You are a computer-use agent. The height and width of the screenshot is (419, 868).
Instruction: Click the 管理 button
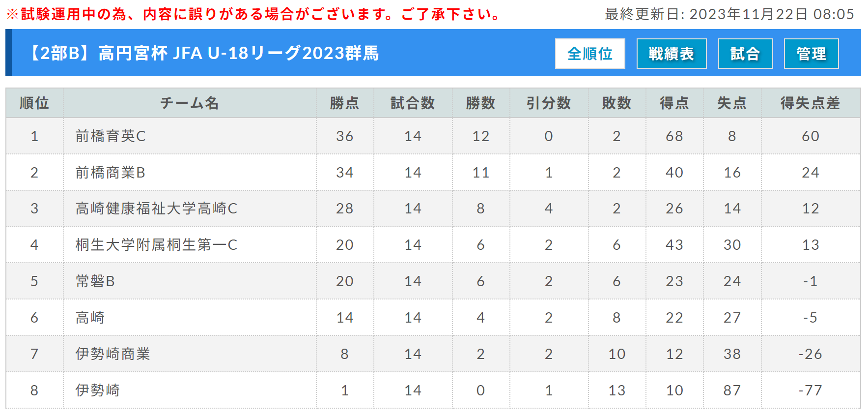pyautogui.click(x=812, y=54)
